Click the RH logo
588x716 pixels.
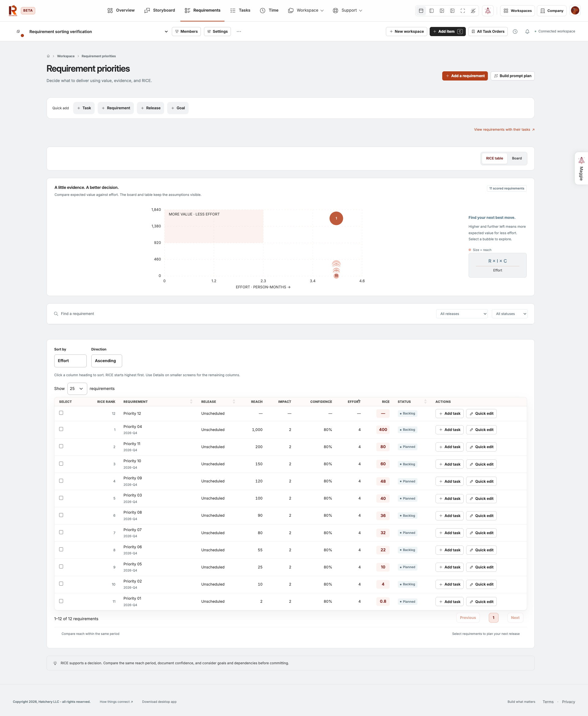[13, 10]
